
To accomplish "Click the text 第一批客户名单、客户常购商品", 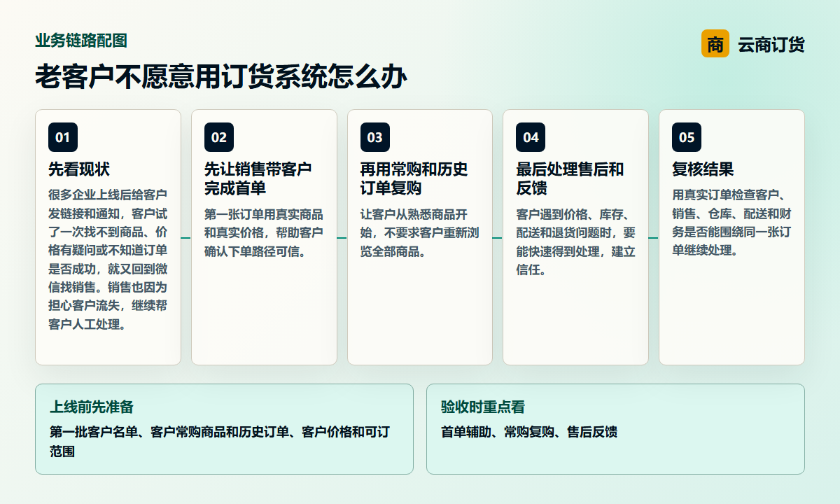I will [x=219, y=442].
